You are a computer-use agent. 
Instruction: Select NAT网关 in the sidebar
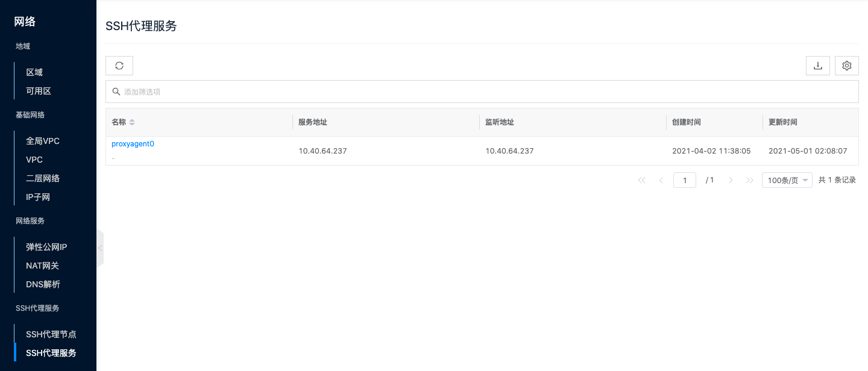42,266
